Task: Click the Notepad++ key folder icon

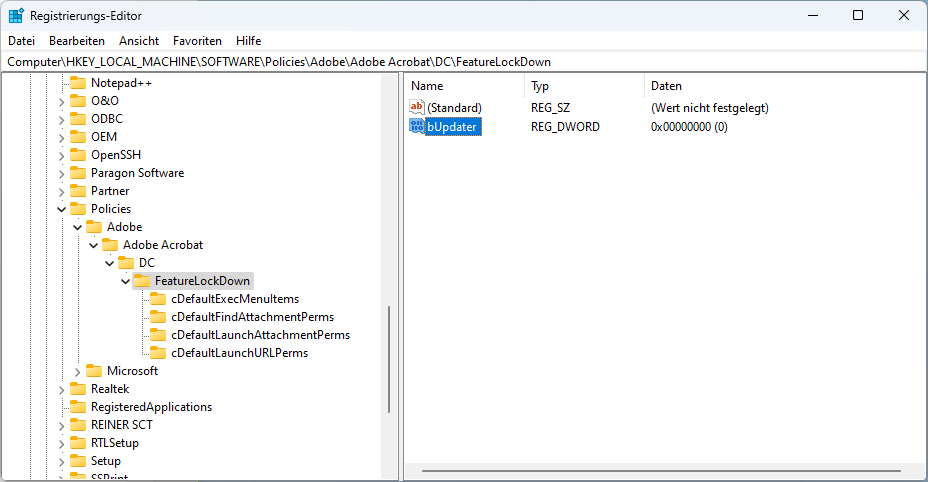Action: click(x=78, y=83)
